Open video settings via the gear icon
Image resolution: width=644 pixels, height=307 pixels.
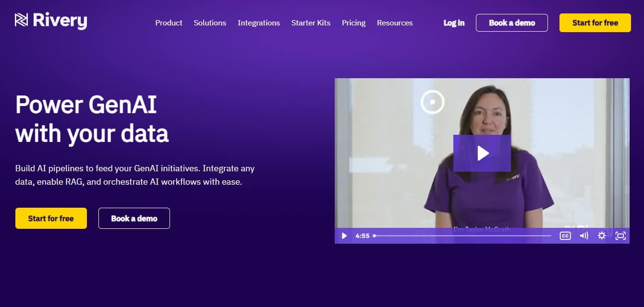click(602, 236)
